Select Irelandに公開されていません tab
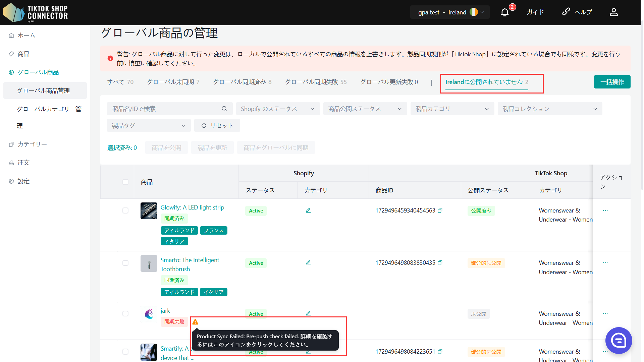The image size is (644, 362). click(x=487, y=82)
